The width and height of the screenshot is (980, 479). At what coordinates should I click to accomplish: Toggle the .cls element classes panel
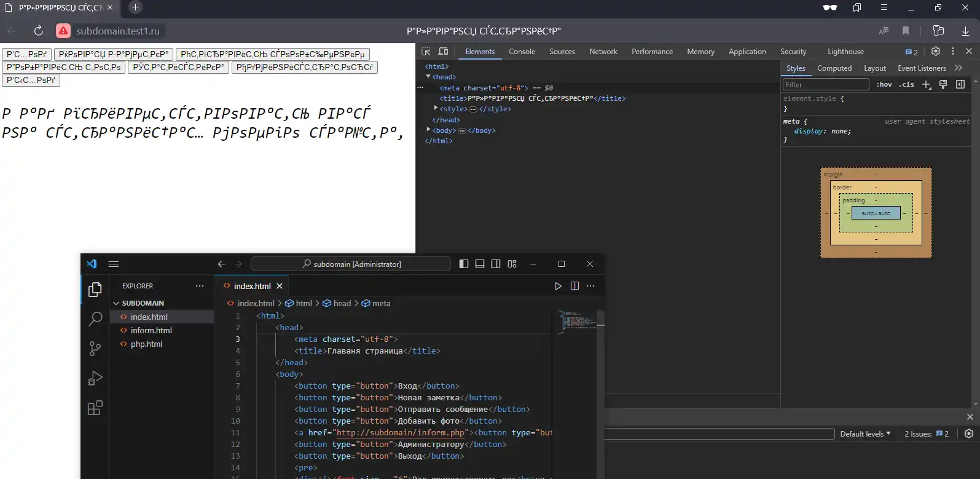tap(906, 85)
